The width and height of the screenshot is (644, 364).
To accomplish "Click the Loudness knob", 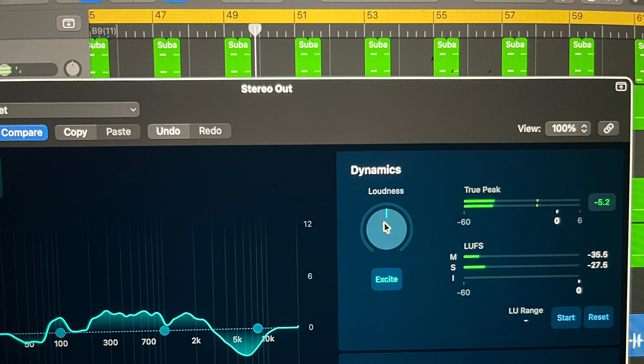I will coord(387,229).
